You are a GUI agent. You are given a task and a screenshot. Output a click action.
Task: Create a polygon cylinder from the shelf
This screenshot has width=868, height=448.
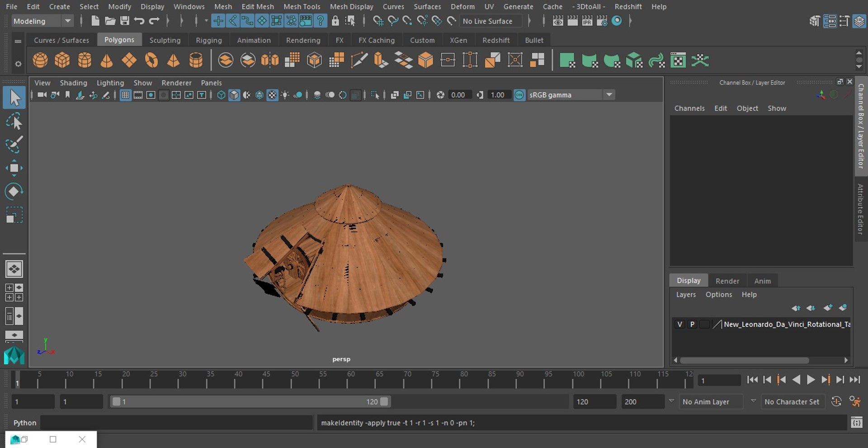(85, 60)
